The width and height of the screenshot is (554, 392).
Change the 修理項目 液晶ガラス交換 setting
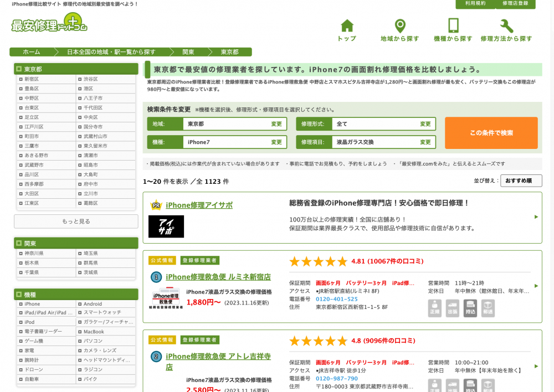click(x=425, y=142)
